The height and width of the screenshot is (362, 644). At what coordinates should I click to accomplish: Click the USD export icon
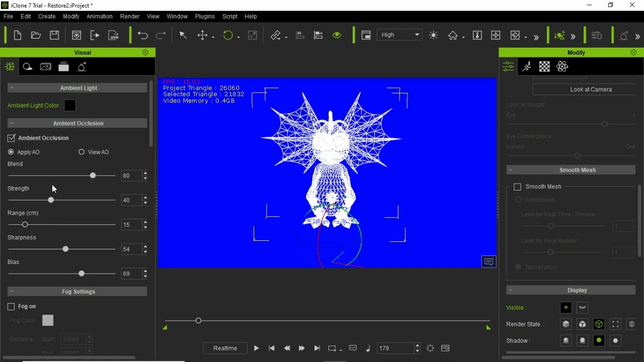(114, 35)
